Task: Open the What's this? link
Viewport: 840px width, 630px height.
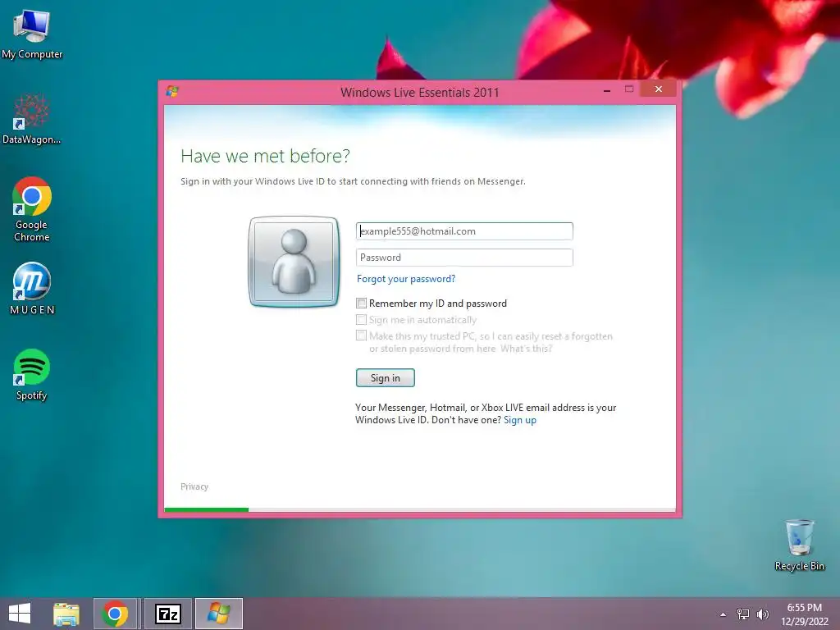Action: [x=526, y=349]
